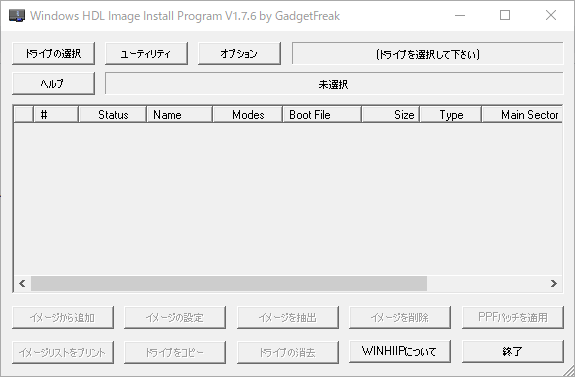Click the horizontal scrollbar left arrow

click(22, 283)
